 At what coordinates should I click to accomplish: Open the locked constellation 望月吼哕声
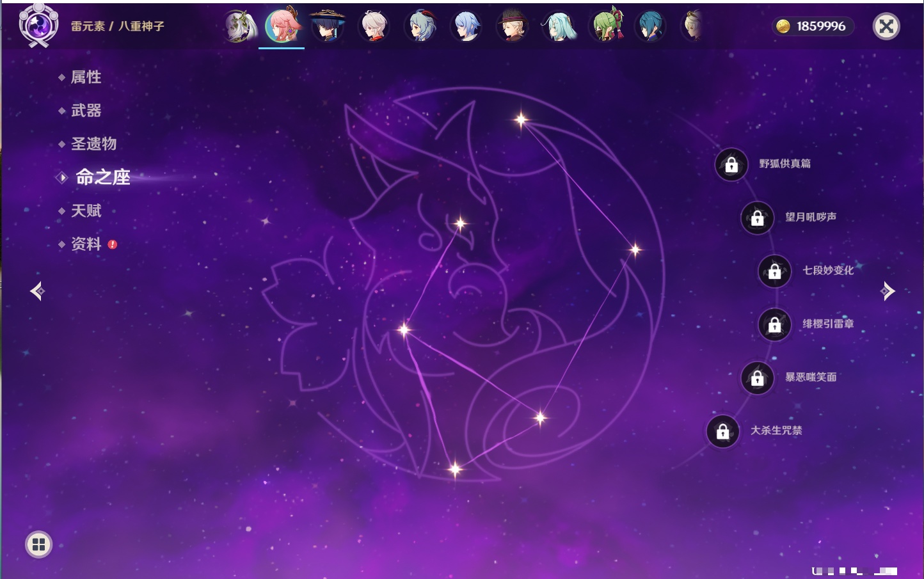758,218
